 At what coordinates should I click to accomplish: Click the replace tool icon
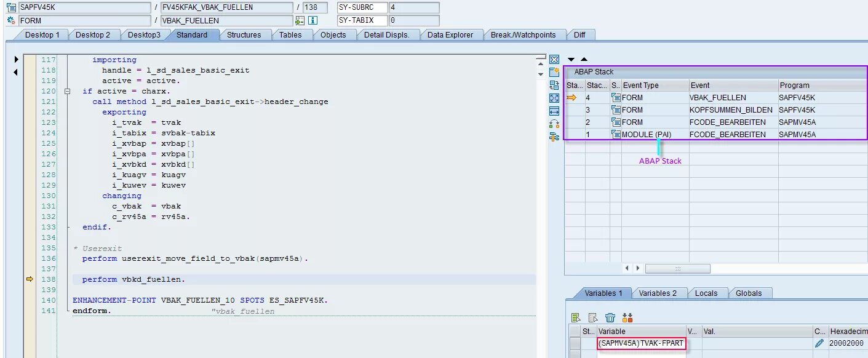pyautogui.click(x=554, y=86)
